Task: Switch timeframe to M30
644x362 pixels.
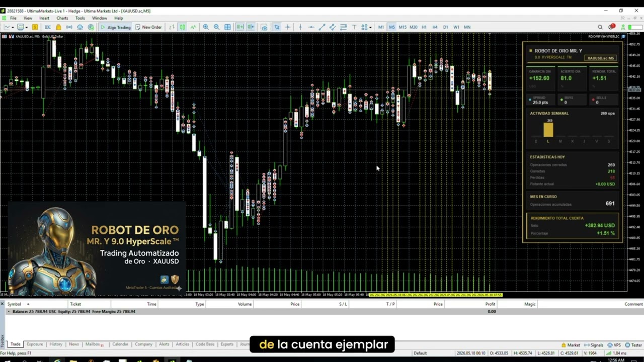Action: 414,27
